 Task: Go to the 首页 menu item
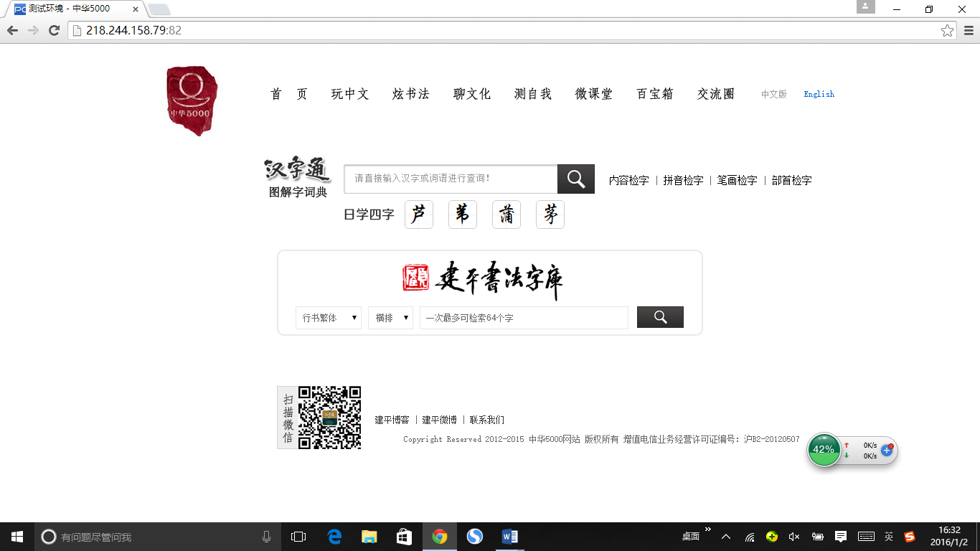[x=289, y=94]
